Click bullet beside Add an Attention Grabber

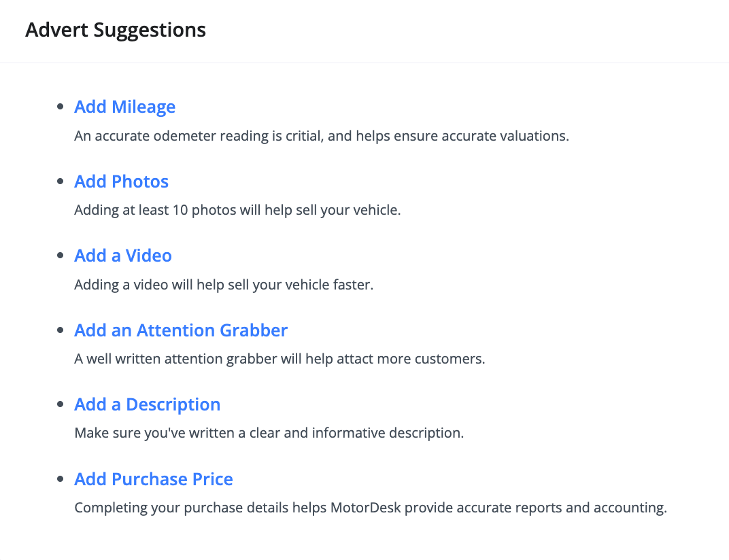point(60,330)
